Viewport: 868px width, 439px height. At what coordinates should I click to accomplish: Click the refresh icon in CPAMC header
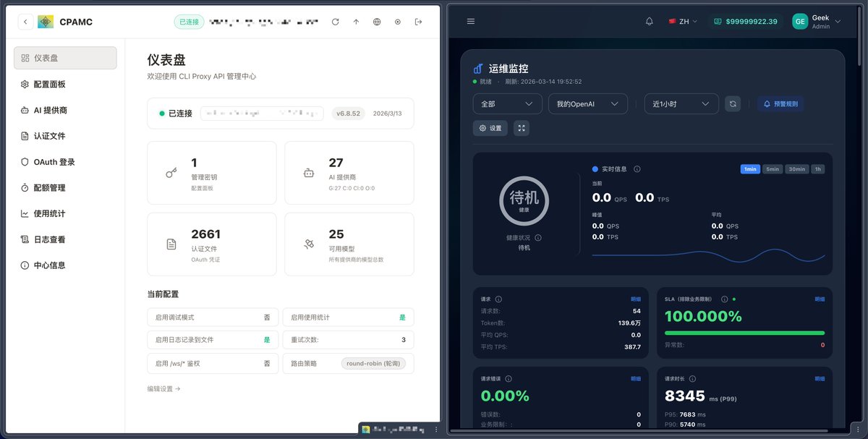tap(335, 22)
